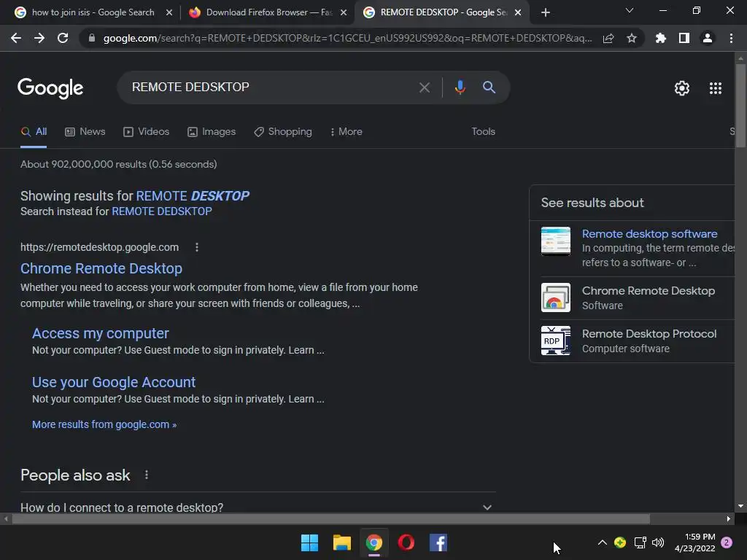Open Google quick settings gear
Image resolution: width=747 pixels, height=560 pixels.
[682, 88]
